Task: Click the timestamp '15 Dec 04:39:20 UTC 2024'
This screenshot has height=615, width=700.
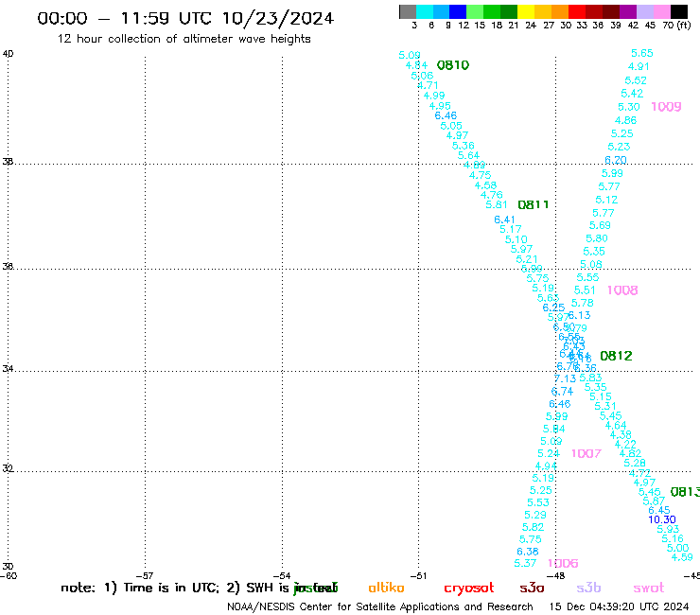Action: click(619, 607)
